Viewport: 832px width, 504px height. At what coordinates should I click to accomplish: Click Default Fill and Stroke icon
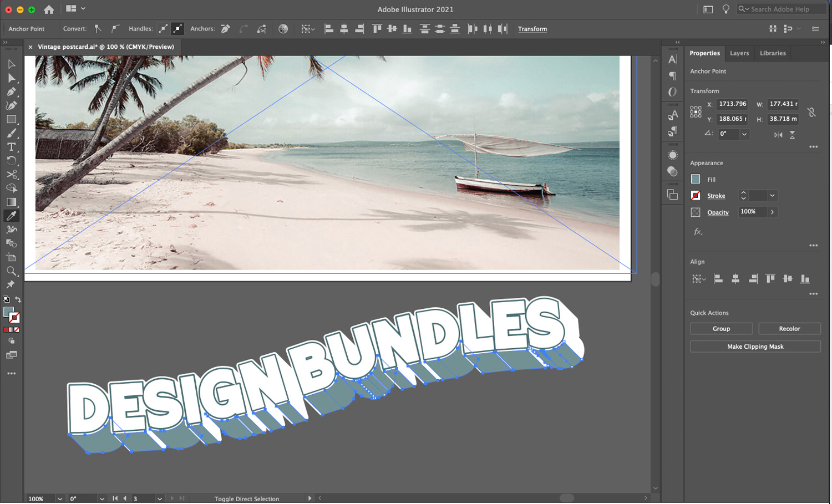coord(6,299)
